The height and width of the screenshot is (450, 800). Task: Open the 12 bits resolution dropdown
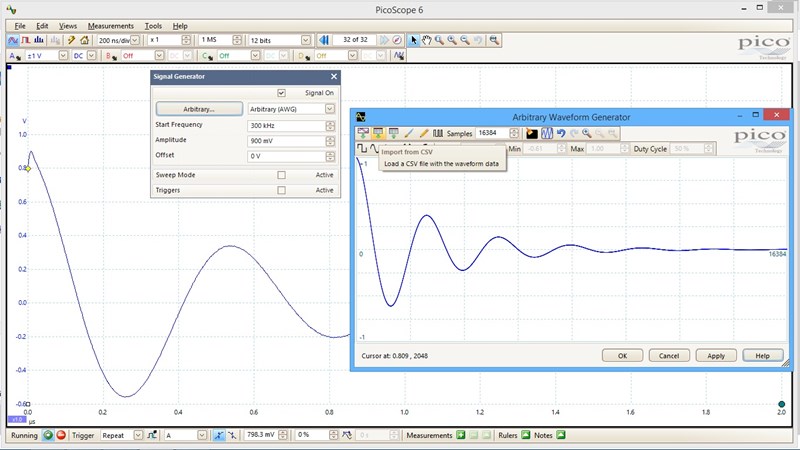pyautogui.click(x=305, y=40)
